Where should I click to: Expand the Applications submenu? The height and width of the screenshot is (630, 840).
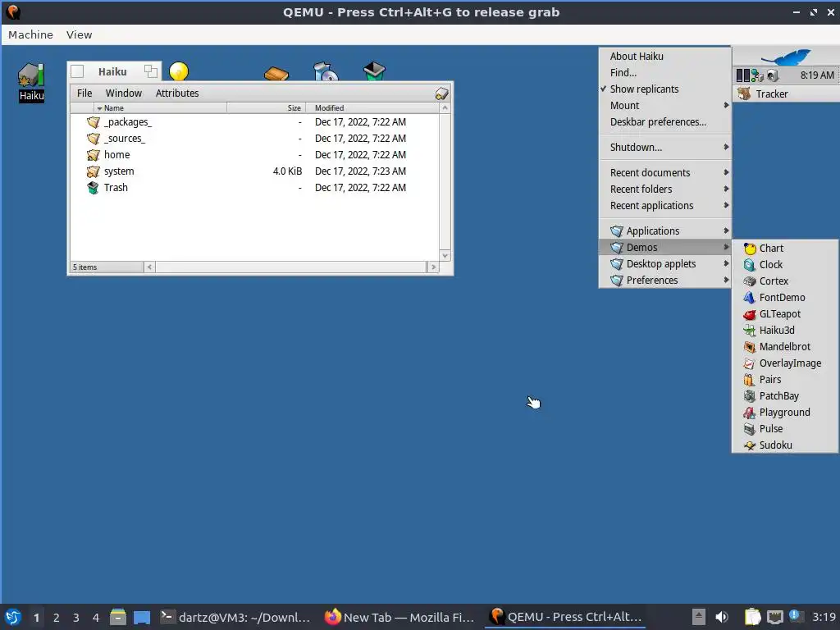coord(664,231)
